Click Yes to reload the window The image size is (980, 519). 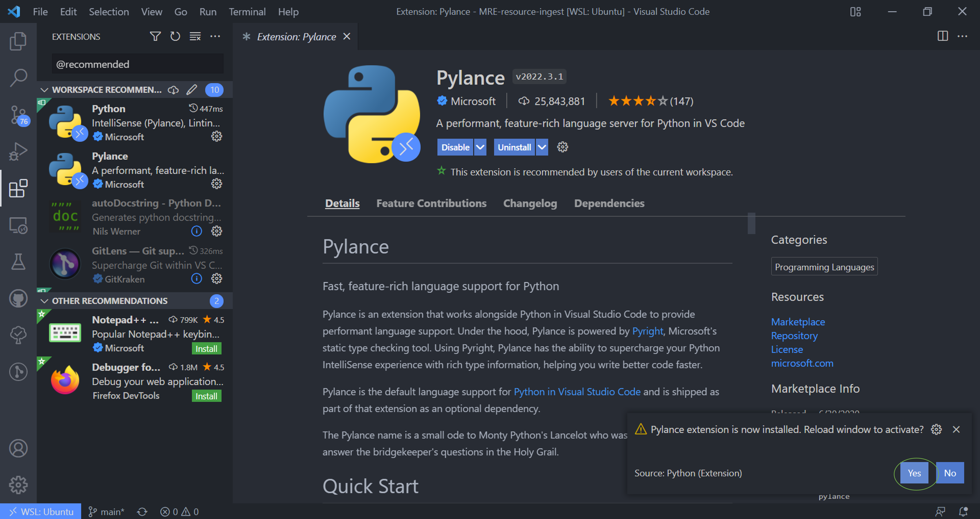(914, 473)
